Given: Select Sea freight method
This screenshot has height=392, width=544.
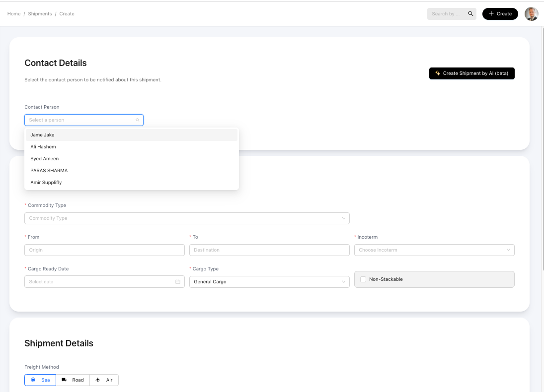Looking at the screenshot, I should tap(40, 380).
